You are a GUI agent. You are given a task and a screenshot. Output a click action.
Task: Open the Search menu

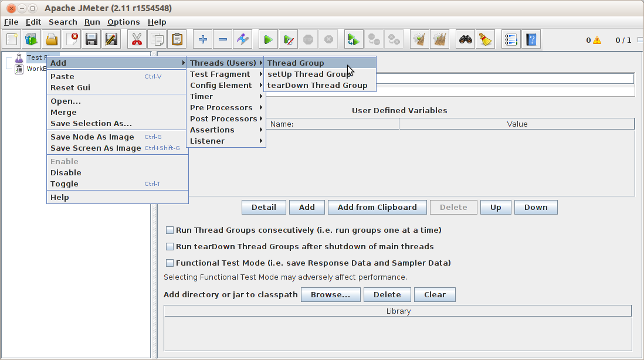click(x=63, y=22)
